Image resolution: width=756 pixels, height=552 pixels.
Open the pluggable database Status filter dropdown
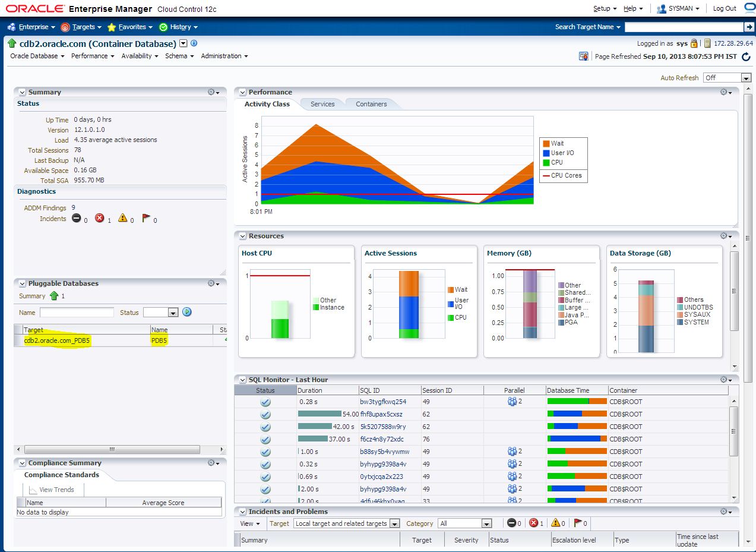click(160, 313)
